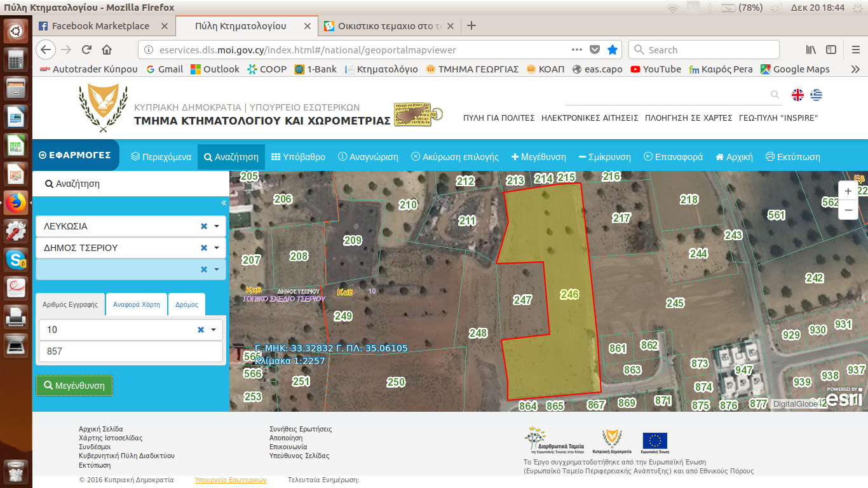Image resolution: width=868 pixels, height=488 pixels.
Task: Click the map zoom in plus button
Action: coord(848,191)
